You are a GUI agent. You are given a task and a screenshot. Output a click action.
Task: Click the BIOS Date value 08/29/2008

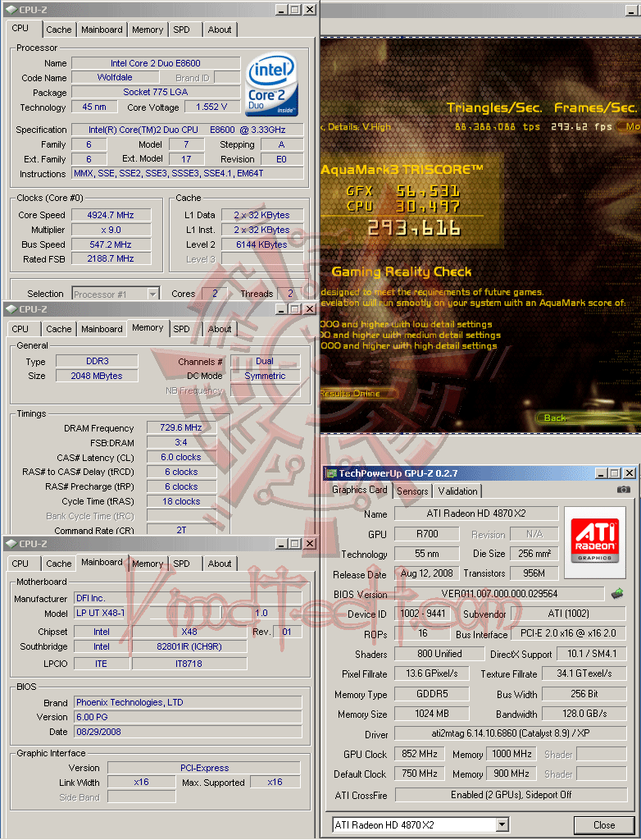pos(188,732)
